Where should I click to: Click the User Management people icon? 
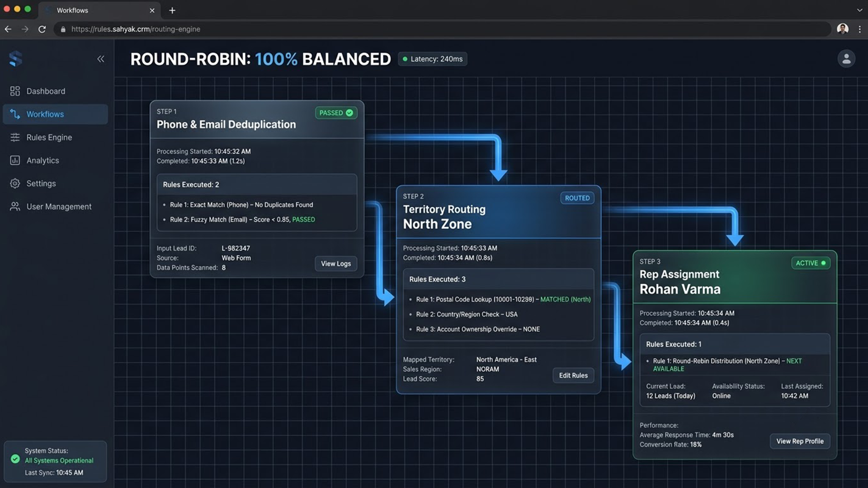15,206
